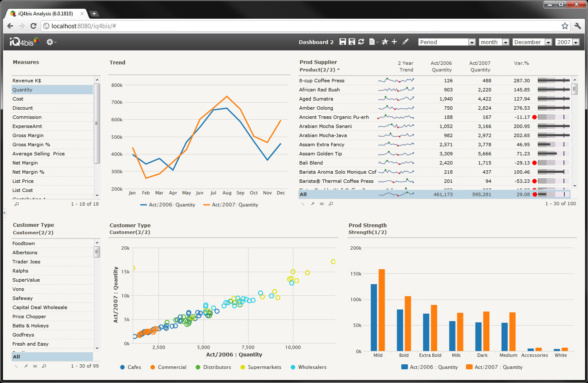Refresh the dashboard data
588x383 pixels.
point(361,42)
